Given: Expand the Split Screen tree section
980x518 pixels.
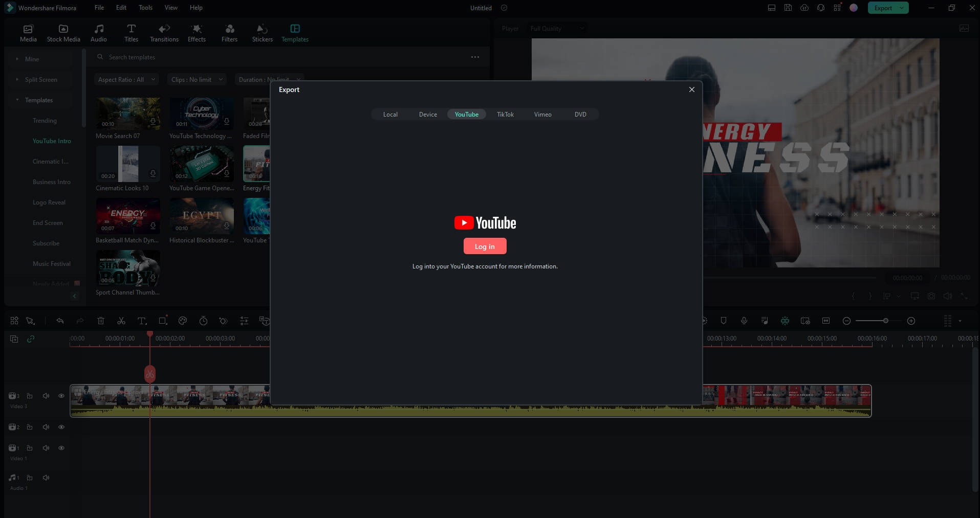Looking at the screenshot, I should tap(17, 79).
